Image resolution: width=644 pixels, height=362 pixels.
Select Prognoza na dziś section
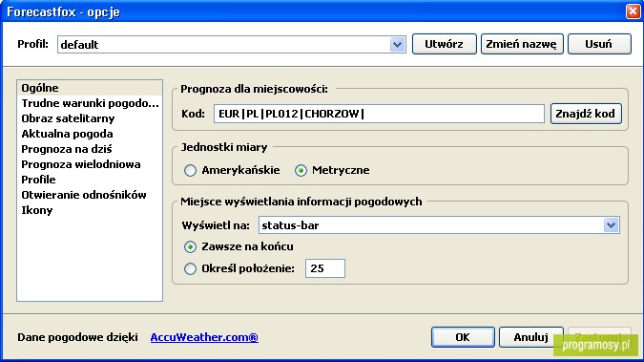(x=90, y=149)
